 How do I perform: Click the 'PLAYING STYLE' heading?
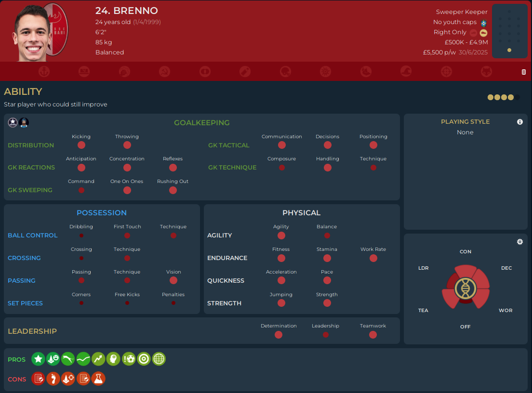click(x=465, y=122)
